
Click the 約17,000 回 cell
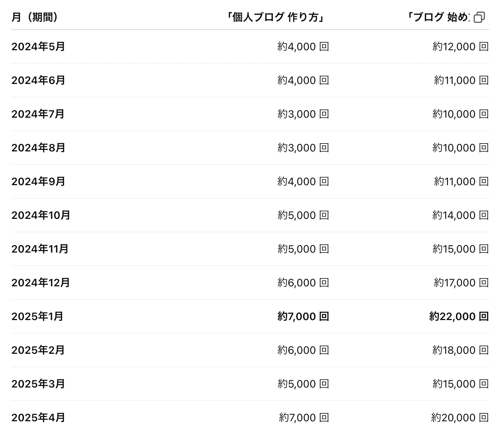coord(461,283)
